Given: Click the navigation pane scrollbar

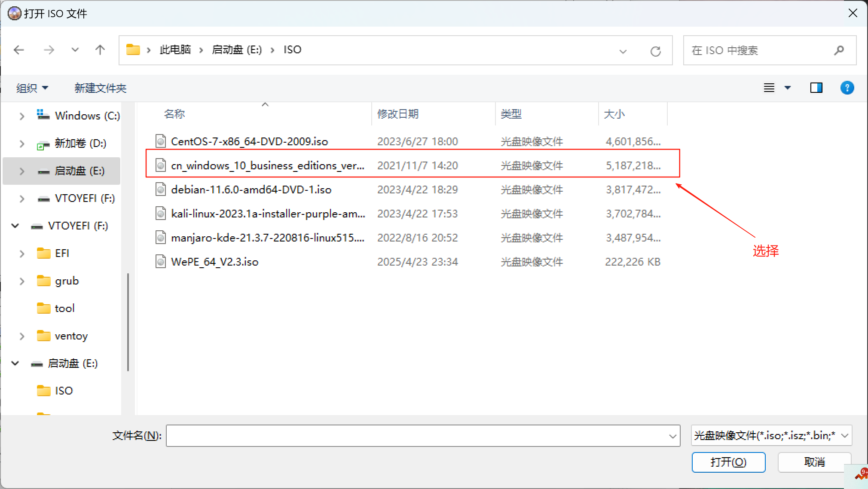Looking at the screenshot, I should click(x=128, y=322).
